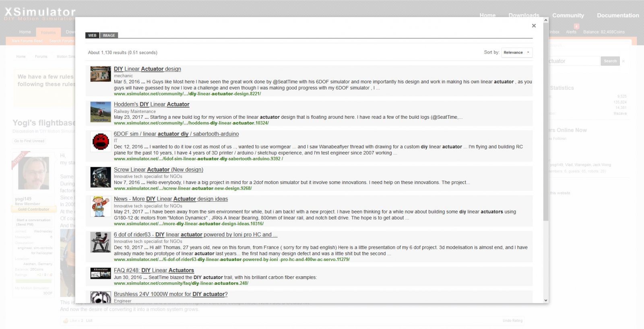644x329 pixels.
Task: Click the Home breadcrumb link
Action: click(21, 57)
